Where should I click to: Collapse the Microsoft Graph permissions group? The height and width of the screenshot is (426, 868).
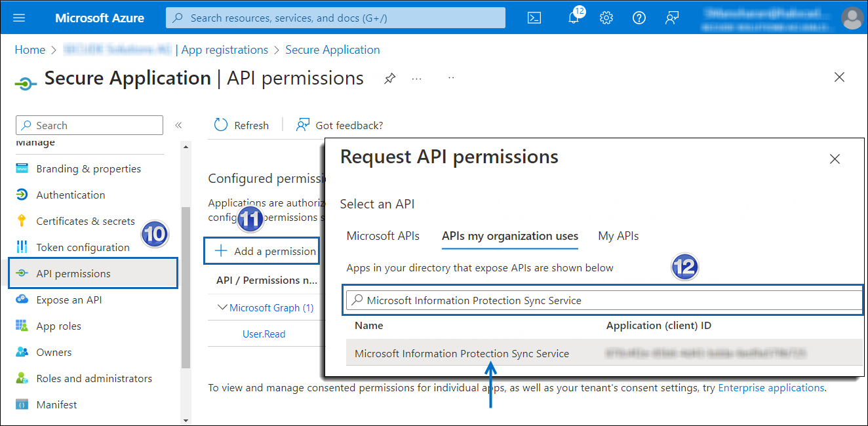[x=224, y=307]
